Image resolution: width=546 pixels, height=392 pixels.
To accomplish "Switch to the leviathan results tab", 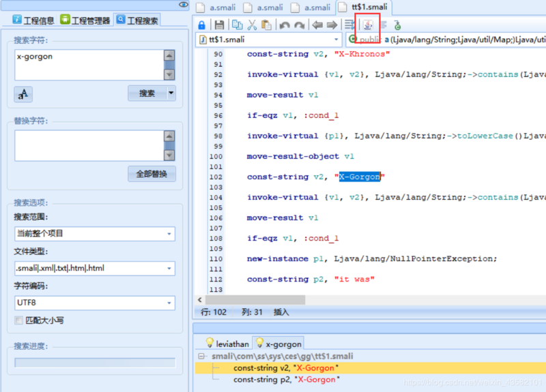I will click(x=228, y=344).
